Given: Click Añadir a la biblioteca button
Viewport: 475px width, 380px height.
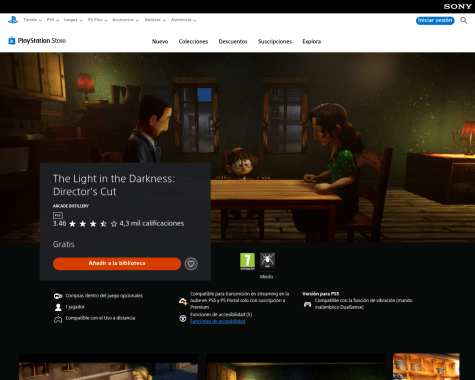Looking at the screenshot, I should (117, 264).
